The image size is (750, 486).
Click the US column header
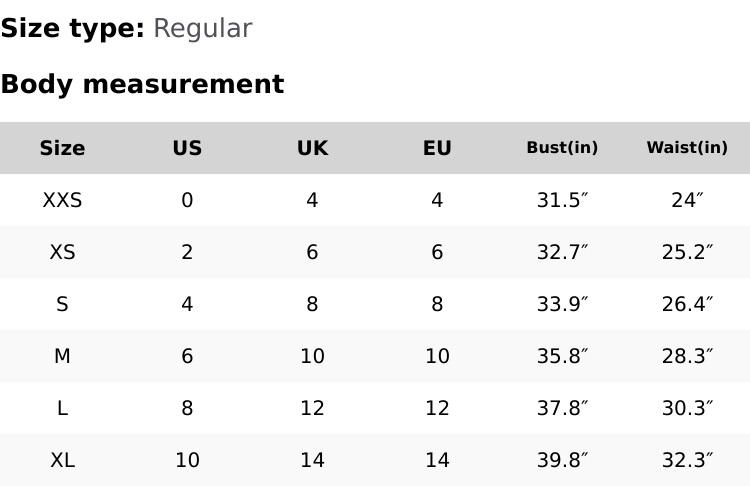(x=187, y=148)
